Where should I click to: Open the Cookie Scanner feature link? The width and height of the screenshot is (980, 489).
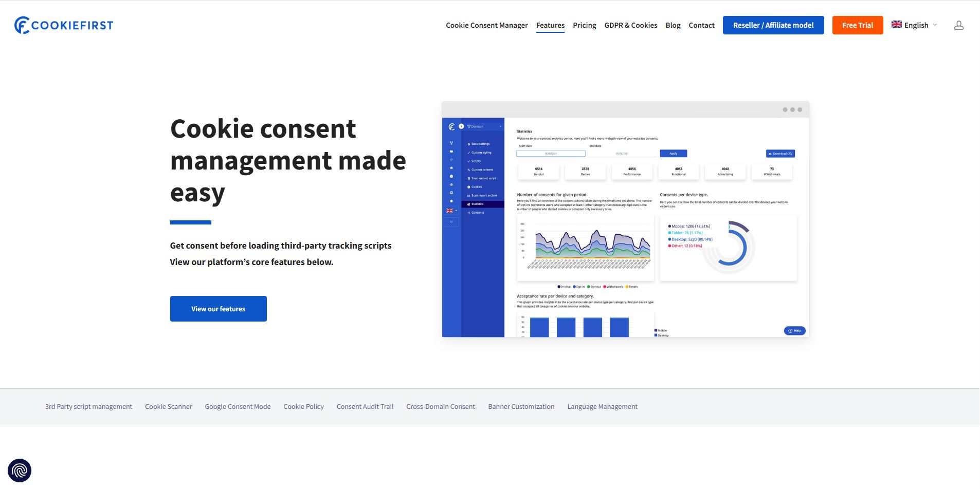point(168,406)
